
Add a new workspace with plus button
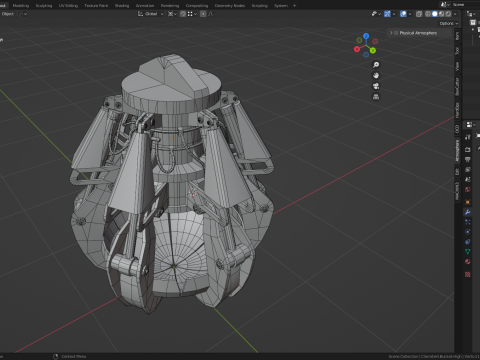(294, 6)
